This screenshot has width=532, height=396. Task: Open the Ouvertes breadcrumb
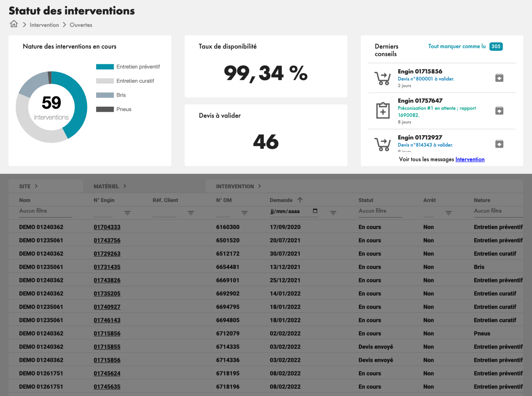coord(81,25)
